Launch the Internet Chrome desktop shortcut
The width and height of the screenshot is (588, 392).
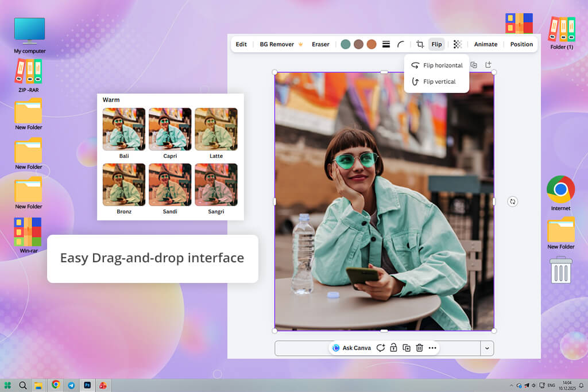coord(560,193)
